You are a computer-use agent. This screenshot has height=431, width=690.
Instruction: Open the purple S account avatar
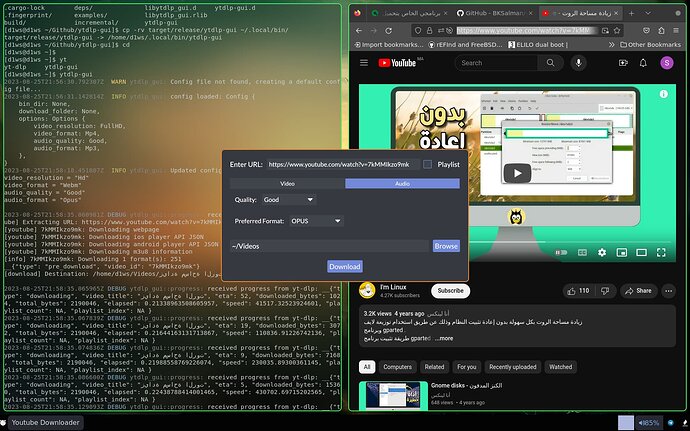pyautogui.click(x=667, y=63)
